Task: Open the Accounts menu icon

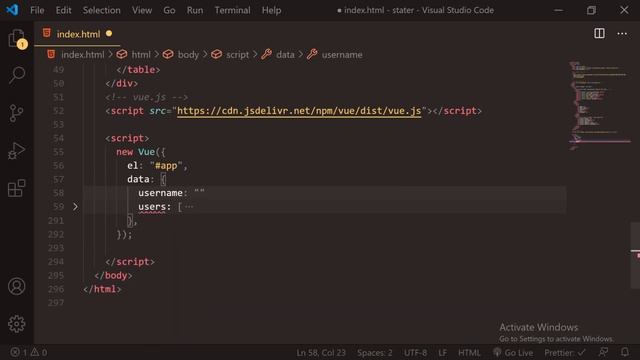Action: tap(17, 286)
